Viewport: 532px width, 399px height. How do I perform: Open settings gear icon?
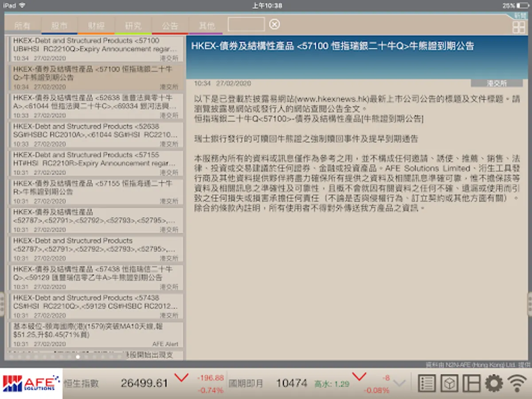coord(494,383)
